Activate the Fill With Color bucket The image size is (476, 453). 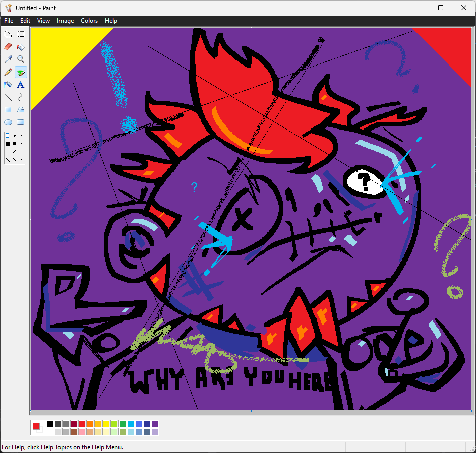pos(21,47)
